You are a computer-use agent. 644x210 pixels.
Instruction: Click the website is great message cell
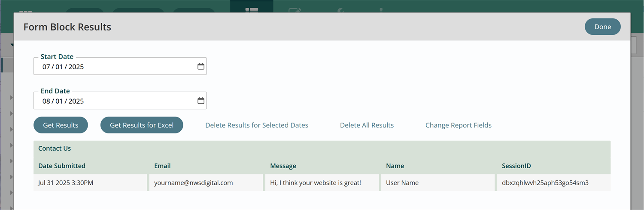[x=322, y=182]
